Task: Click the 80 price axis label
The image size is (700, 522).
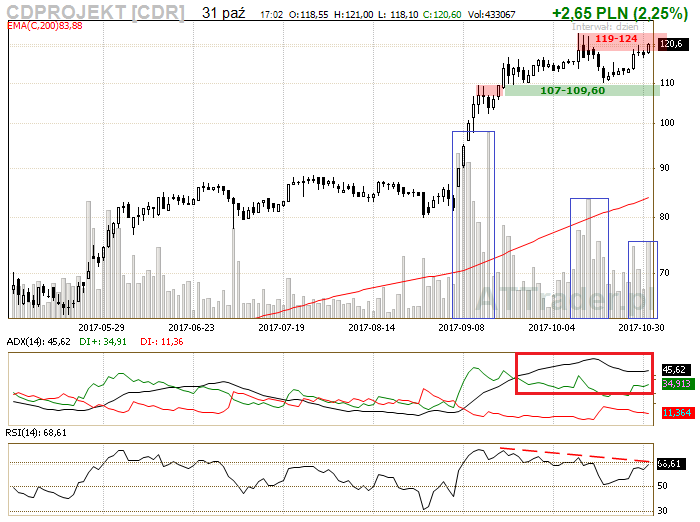Action: (664, 217)
